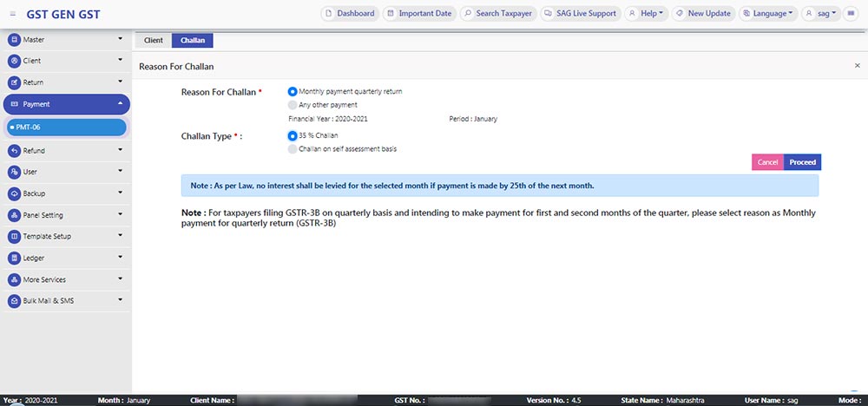Click the Ledger sidebar icon

coord(14,259)
